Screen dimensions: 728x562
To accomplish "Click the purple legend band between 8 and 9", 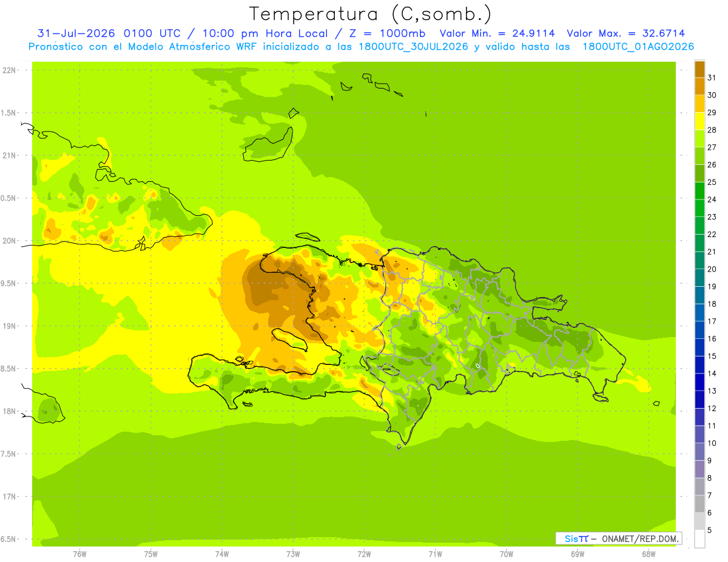I will click(699, 469).
